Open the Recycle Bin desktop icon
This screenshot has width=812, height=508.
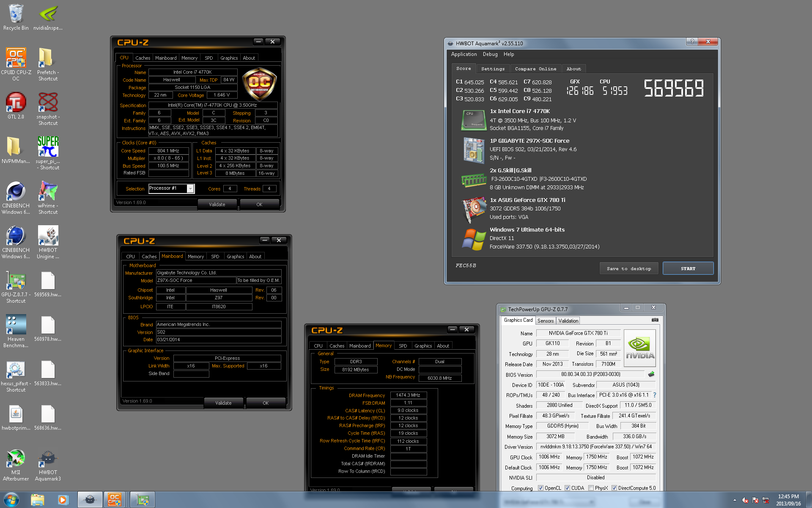point(16,17)
